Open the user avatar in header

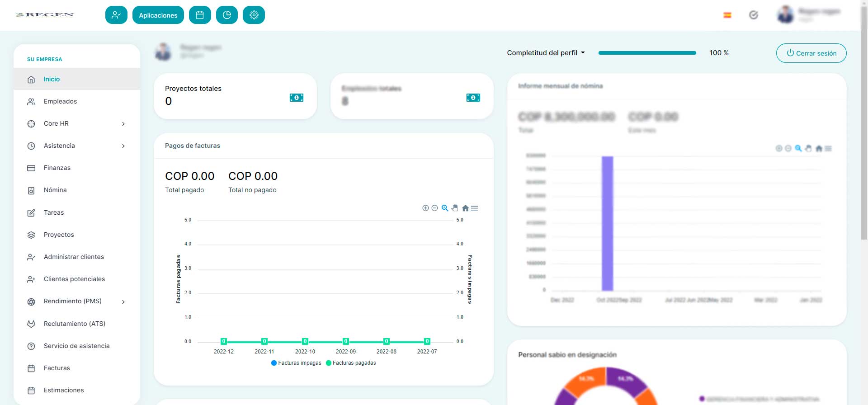[x=786, y=15]
